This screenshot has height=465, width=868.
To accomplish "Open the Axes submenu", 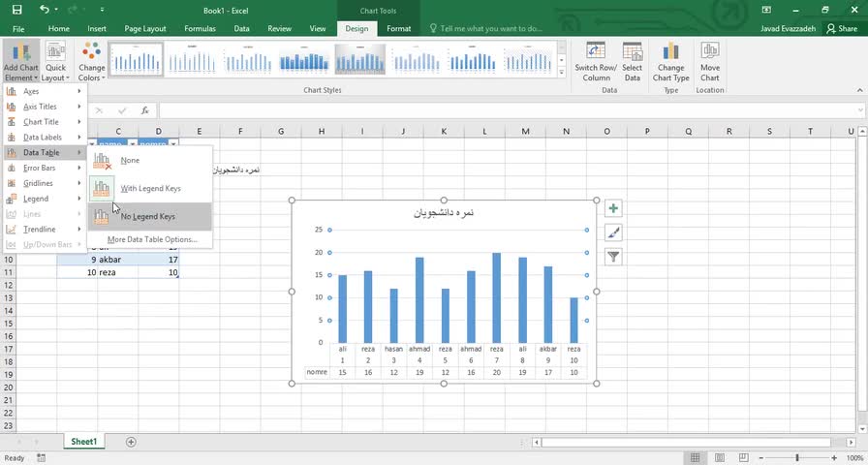I will [x=45, y=91].
